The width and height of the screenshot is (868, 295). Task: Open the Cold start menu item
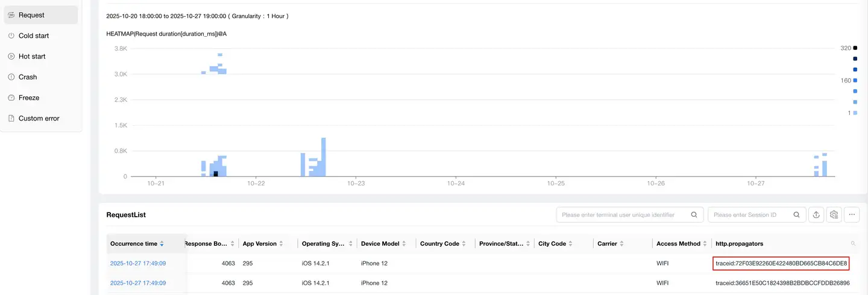34,36
